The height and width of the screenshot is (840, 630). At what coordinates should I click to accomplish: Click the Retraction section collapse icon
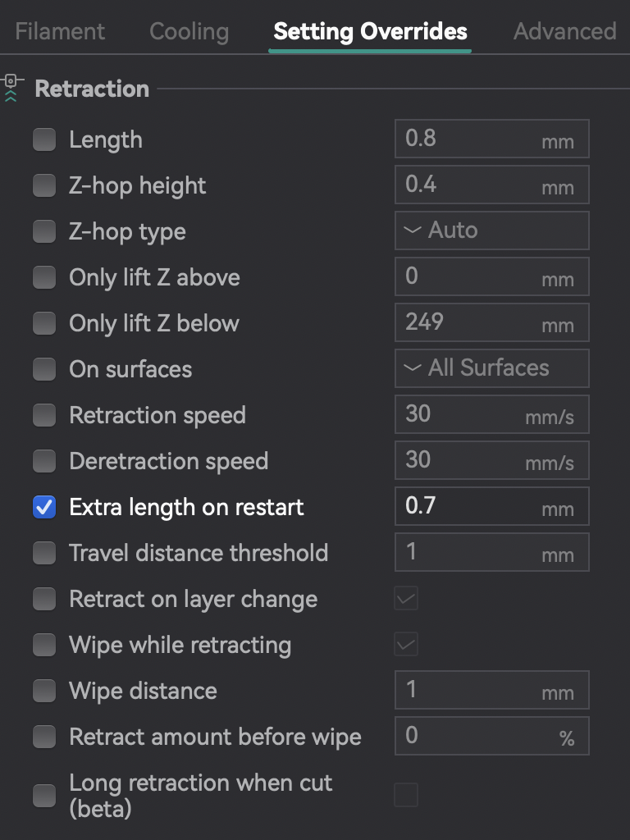tap(11, 89)
